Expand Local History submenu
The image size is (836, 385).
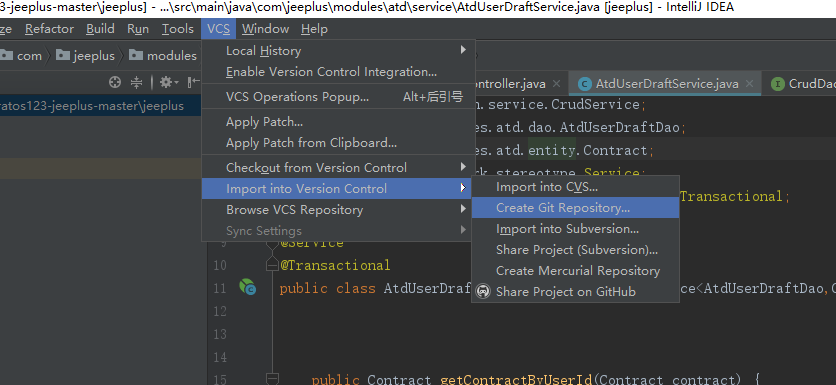click(338, 51)
